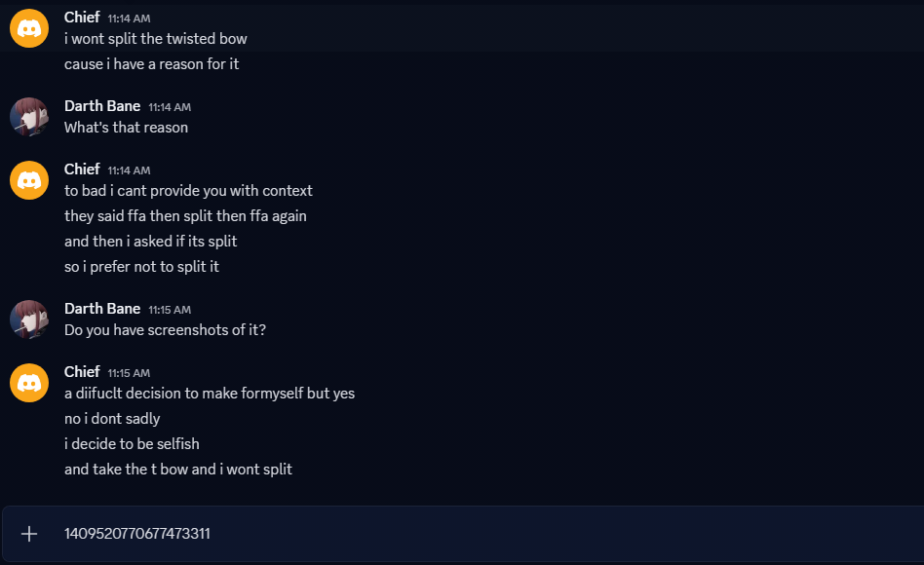The image size is (924, 565).
Task: Open Darth Bane's avatar next to 'What's that reason'
Action: click(29, 117)
